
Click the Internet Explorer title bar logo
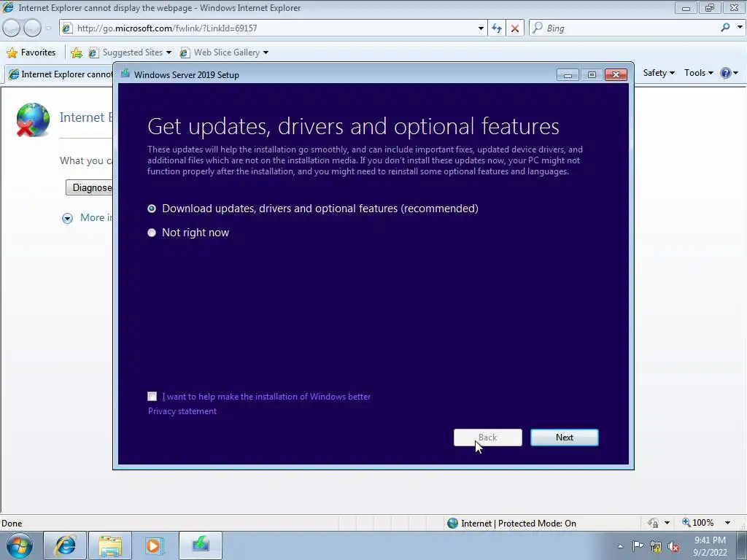8,7
